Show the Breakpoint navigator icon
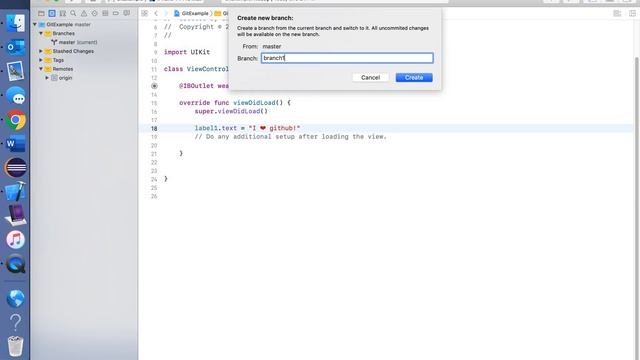Image resolution: width=640 pixels, height=360 pixels. 116,13
